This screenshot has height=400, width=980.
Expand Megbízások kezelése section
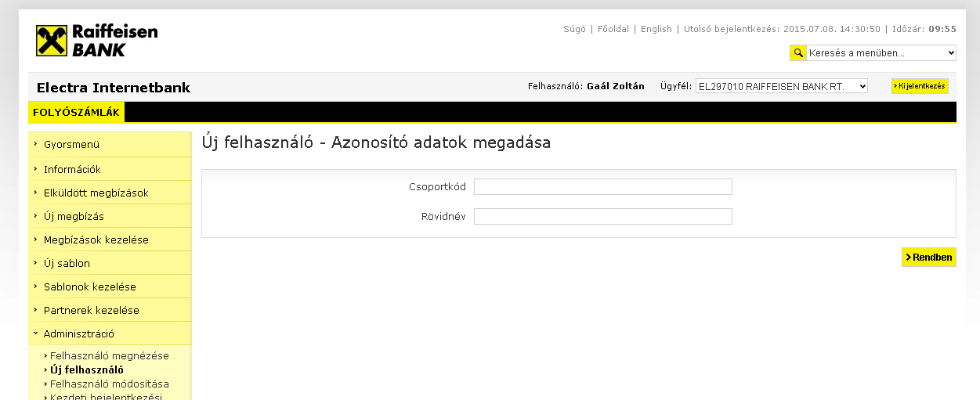pyautogui.click(x=110, y=240)
